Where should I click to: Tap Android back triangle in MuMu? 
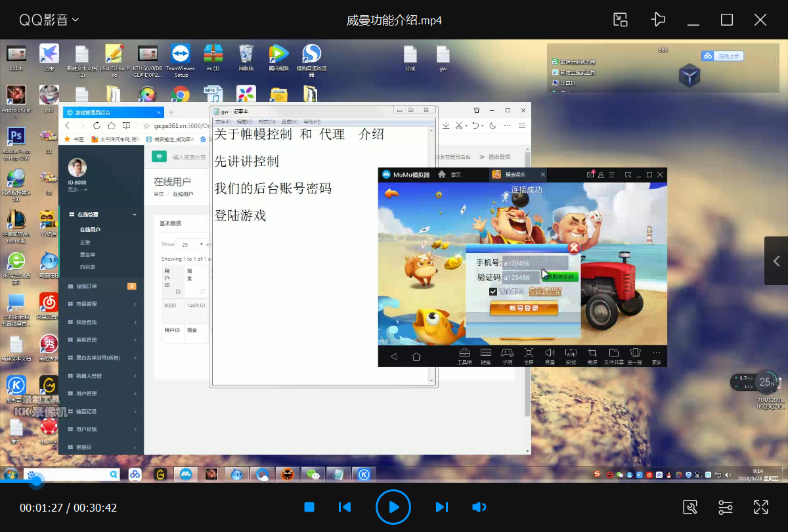point(394,357)
